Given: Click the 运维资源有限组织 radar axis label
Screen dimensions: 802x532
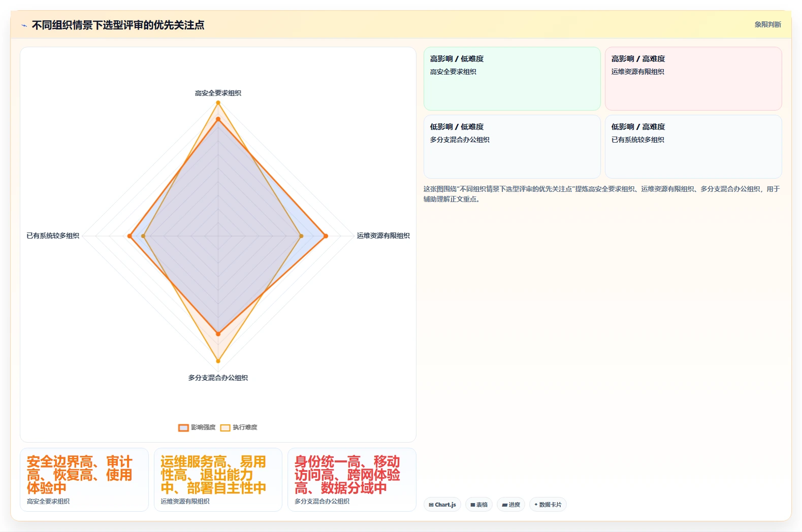Looking at the screenshot, I should click(383, 236).
